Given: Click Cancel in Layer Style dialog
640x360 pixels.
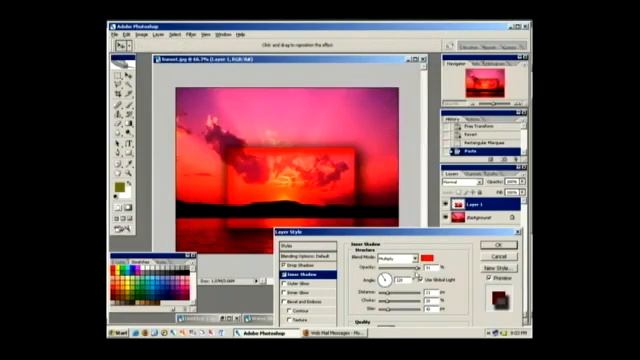Looking at the screenshot, I should [x=499, y=256].
